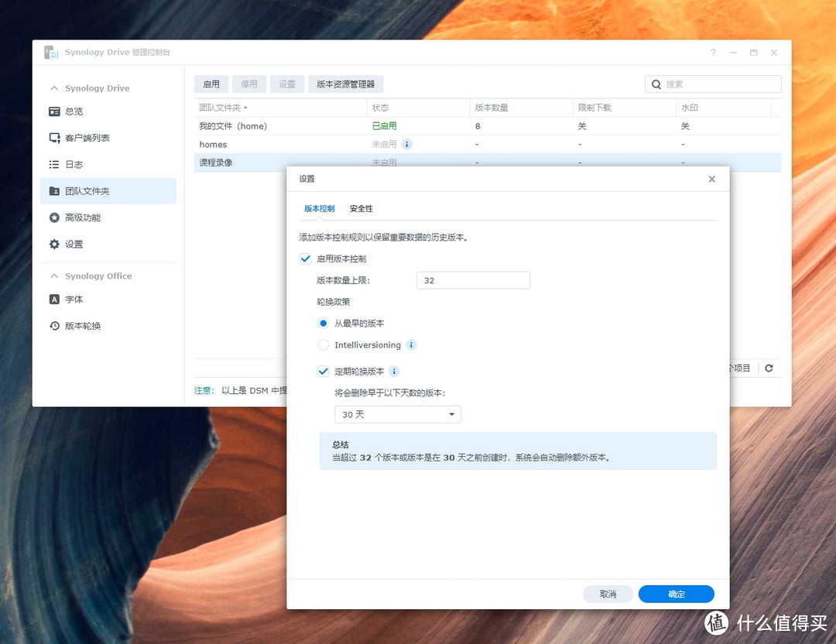Toggle the 启用版本控制 checkbox
This screenshot has width=836, height=644.
(x=306, y=259)
